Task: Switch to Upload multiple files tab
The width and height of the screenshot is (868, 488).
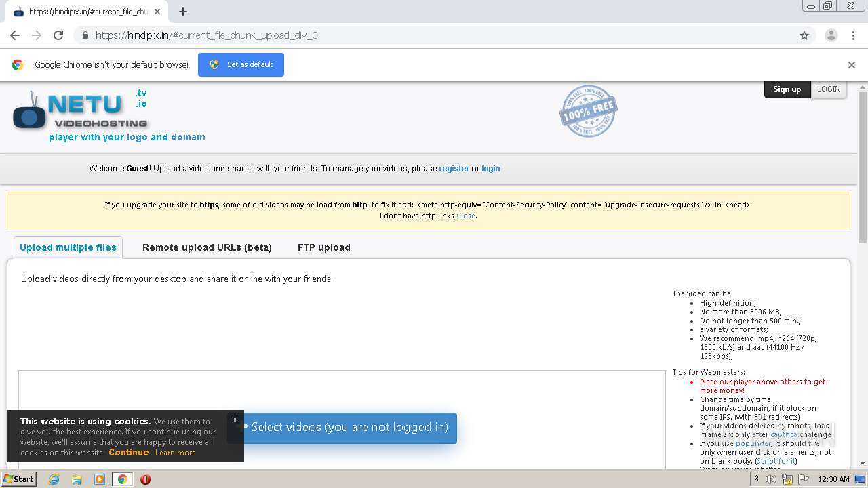Action: (68, 247)
